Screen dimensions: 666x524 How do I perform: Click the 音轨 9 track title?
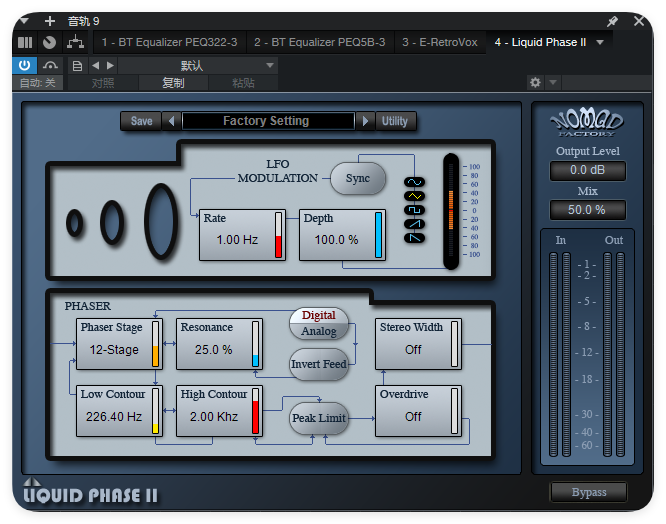pyautogui.click(x=84, y=21)
